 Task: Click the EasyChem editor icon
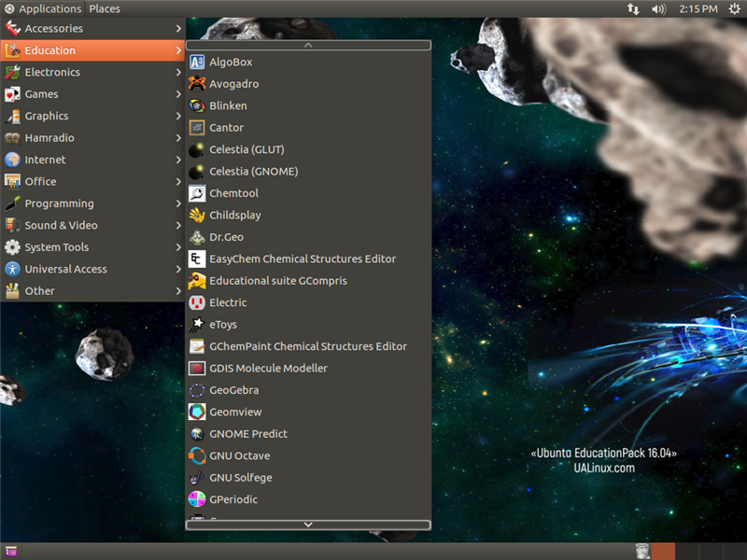[197, 259]
